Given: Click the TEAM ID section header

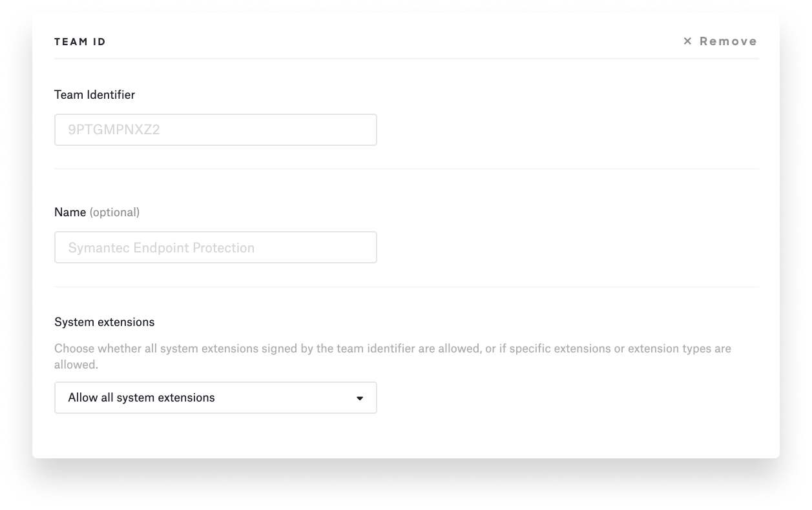Looking at the screenshot, I should point(80,41).
